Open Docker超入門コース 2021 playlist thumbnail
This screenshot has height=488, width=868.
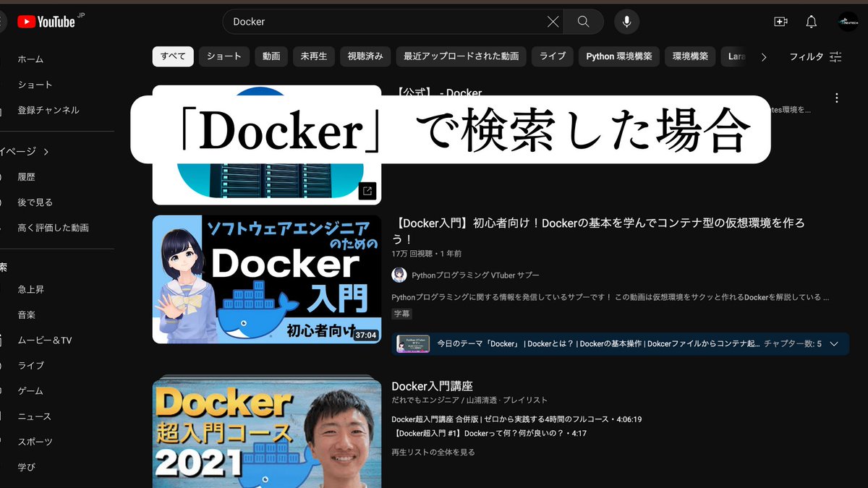267,433
